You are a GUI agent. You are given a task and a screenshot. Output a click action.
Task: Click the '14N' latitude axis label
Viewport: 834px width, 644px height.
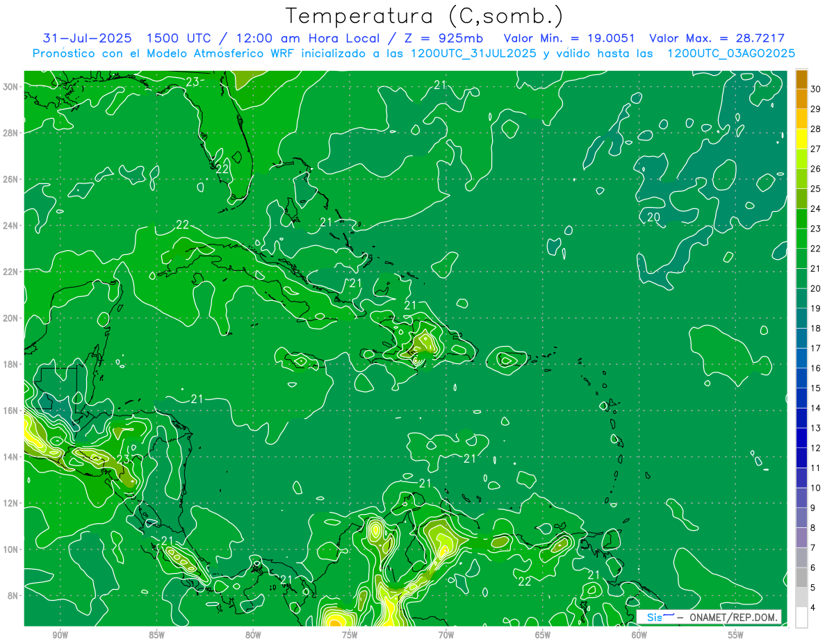coord(10,457)
